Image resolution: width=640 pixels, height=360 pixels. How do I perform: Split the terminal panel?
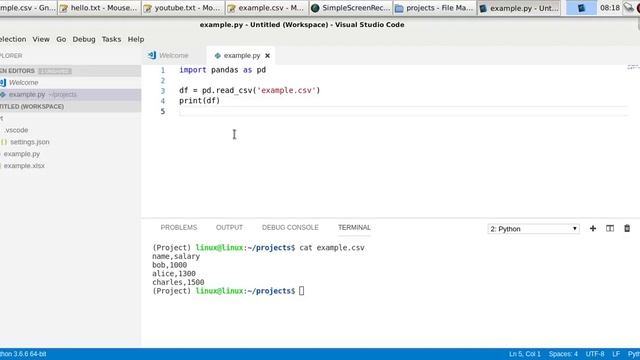pyautogui.click(x=610, y=229)
